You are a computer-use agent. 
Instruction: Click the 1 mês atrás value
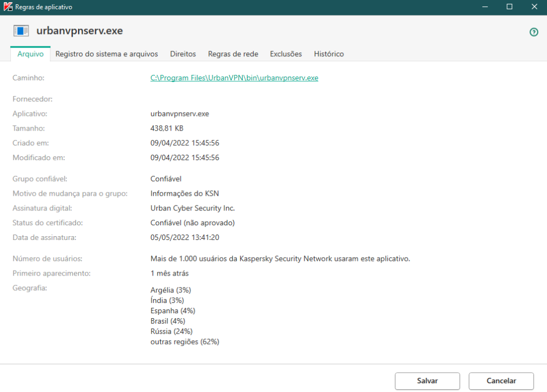(170, 273)
